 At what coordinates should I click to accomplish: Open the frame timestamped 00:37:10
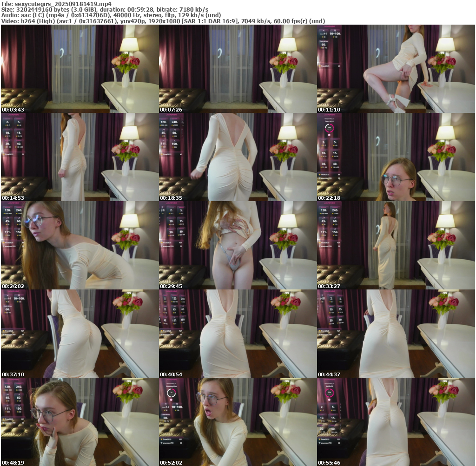[79, 334]
